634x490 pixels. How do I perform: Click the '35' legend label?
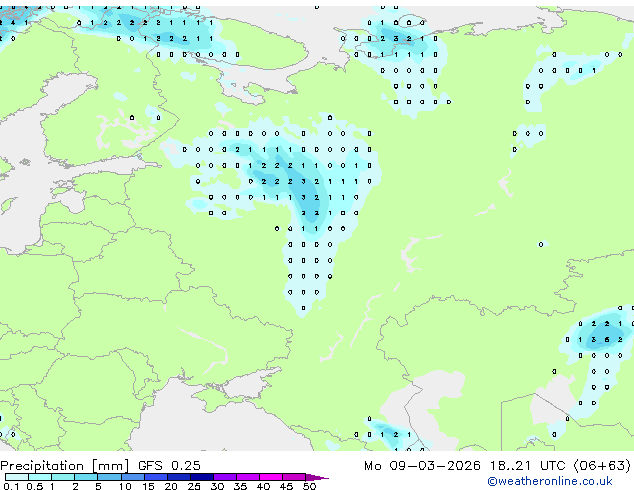(x=240, y=486)
